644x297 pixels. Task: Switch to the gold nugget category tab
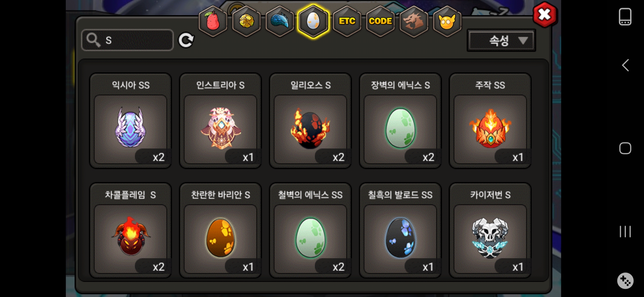pos(246,21)
